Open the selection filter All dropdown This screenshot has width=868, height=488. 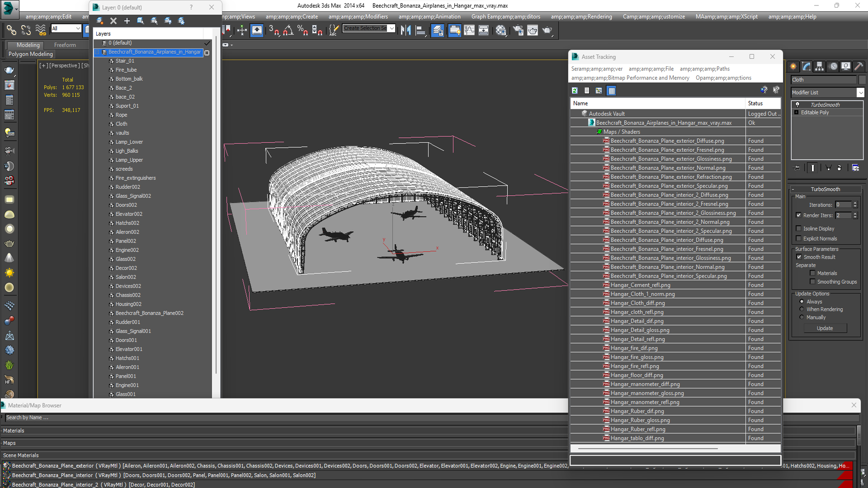coord(78,28)
